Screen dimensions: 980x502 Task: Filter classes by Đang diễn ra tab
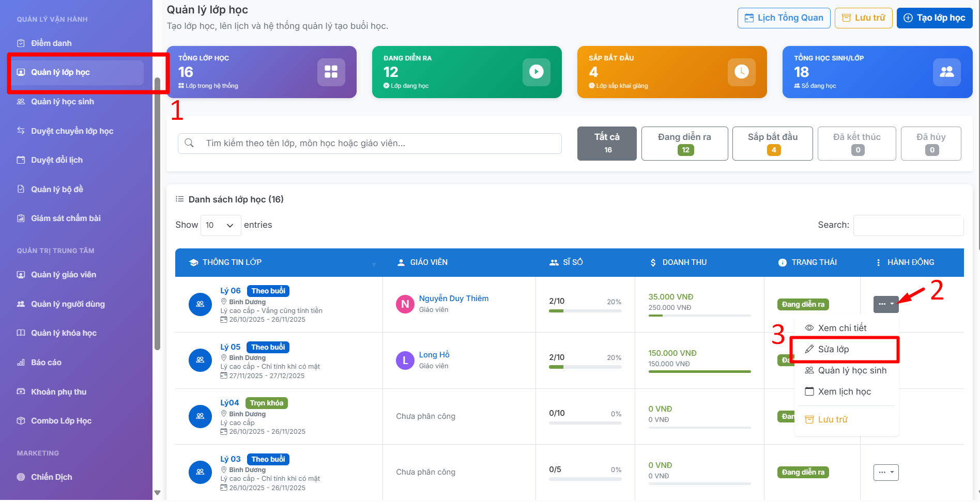[684, 144]
